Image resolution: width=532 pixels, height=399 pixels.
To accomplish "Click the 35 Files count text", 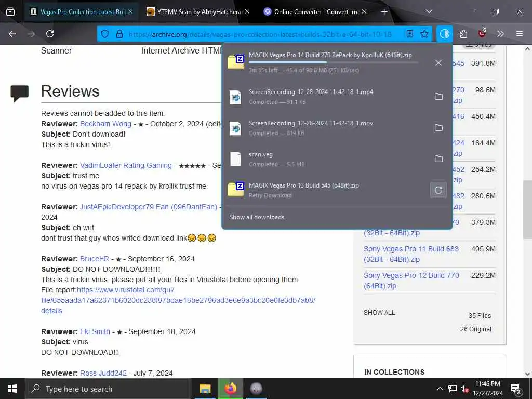I will pos(480,316).
